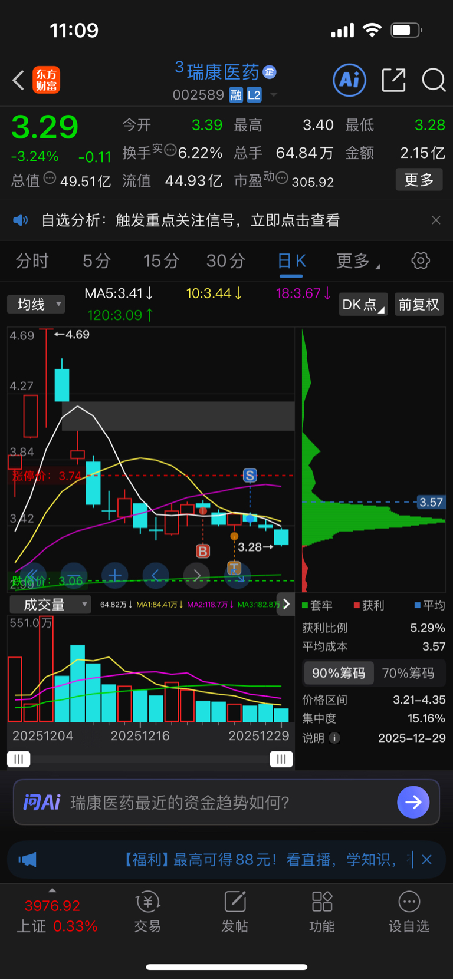Image resolution: width=453 pixels, height=980 pixels.
Task: Tap the B buy marker on chart
Action: (x=203, y=551)
